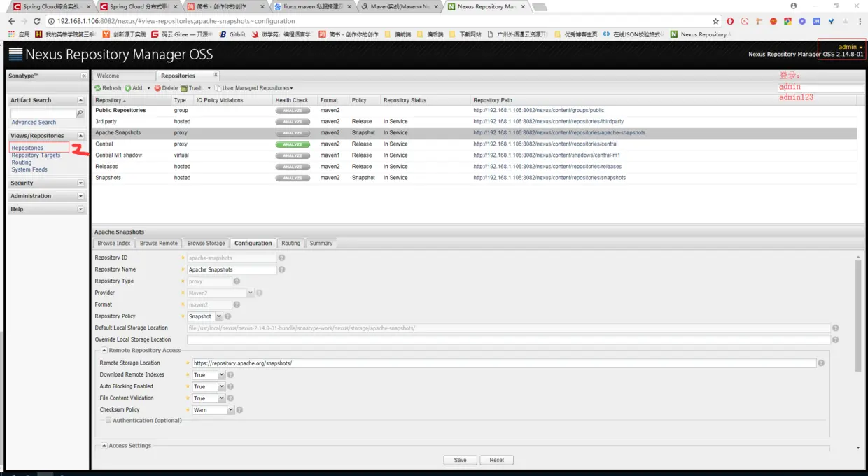Collapse the Access Settings section
The height and width of the screenshot is (476, 868).
(104, 446)
